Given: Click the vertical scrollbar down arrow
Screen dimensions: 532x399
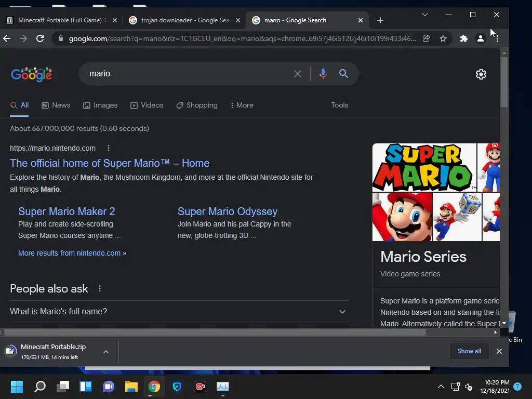Looking at the screenshot, I should [504, 323].
